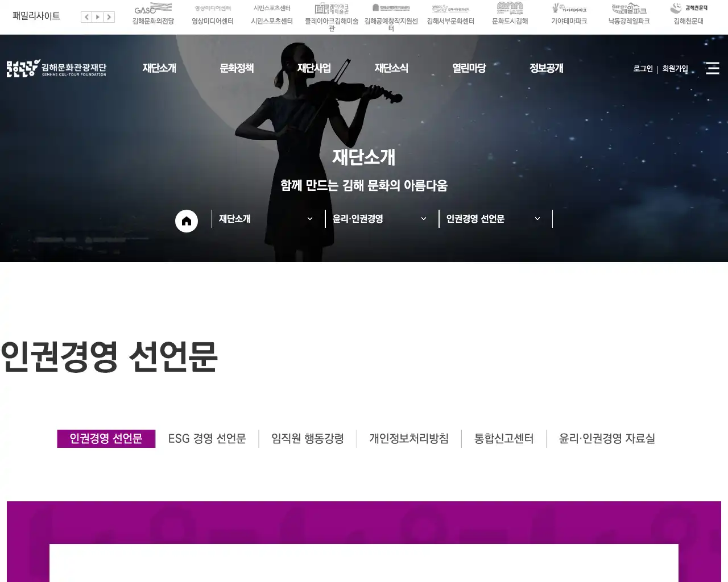Open the hamburger menu at top right
This screenshot has width=728, height=582.
712,68
